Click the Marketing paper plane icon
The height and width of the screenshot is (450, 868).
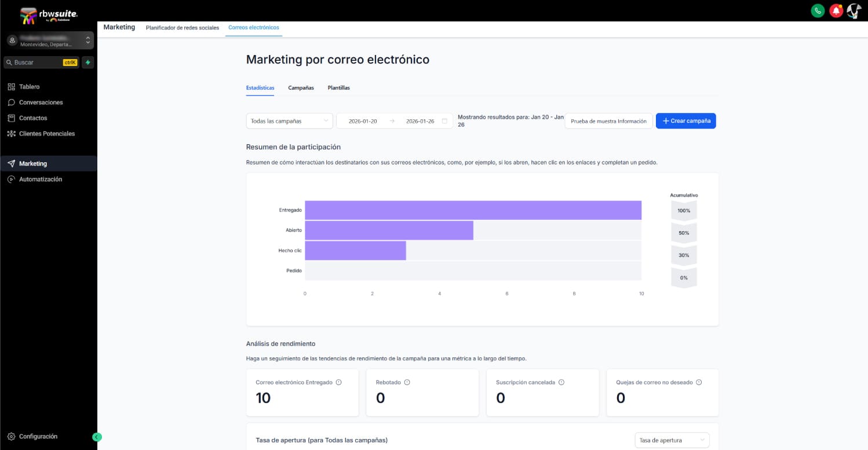click(11, 164)
